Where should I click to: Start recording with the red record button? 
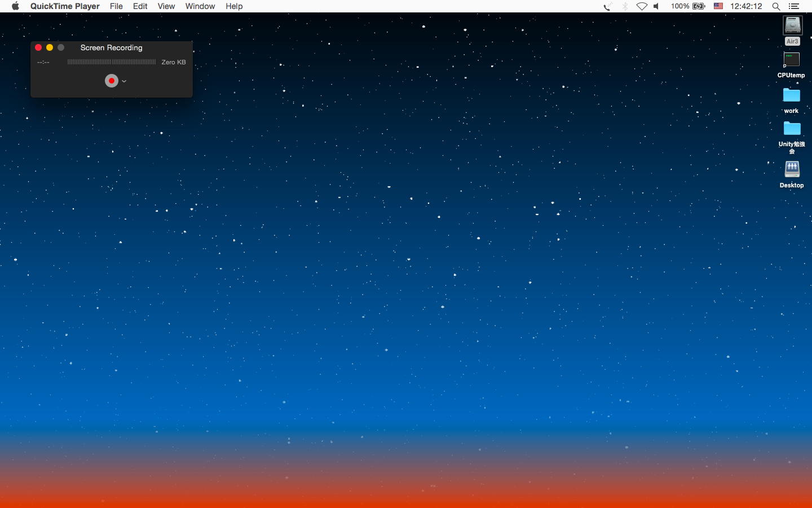(112, 81)
